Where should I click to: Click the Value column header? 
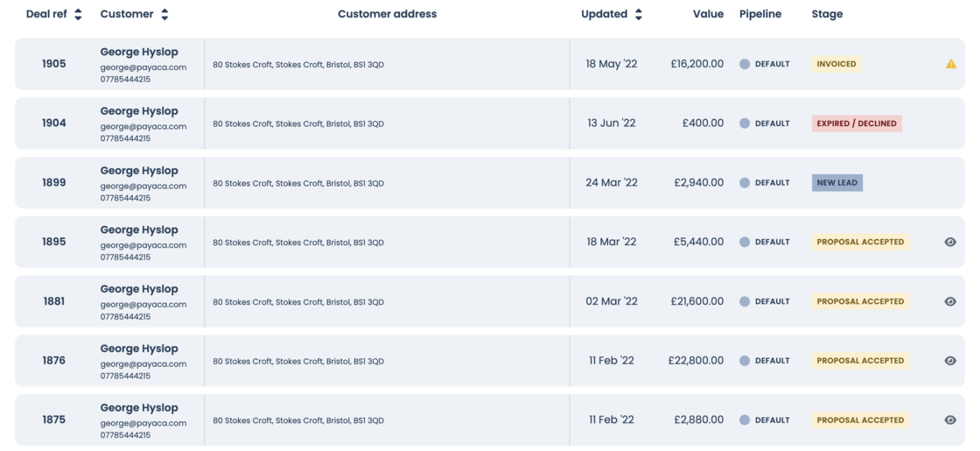[708, 14]
